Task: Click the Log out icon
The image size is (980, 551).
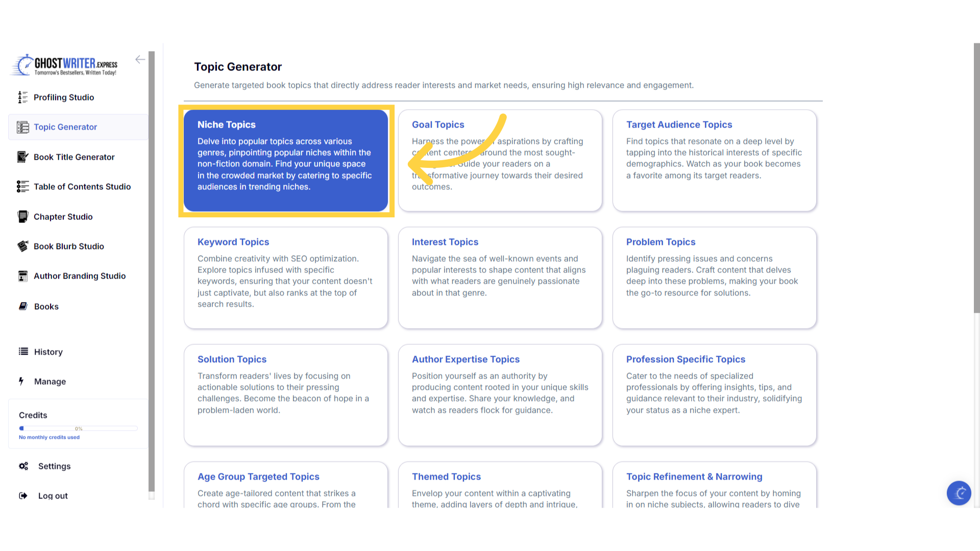Action: [23, 495]
